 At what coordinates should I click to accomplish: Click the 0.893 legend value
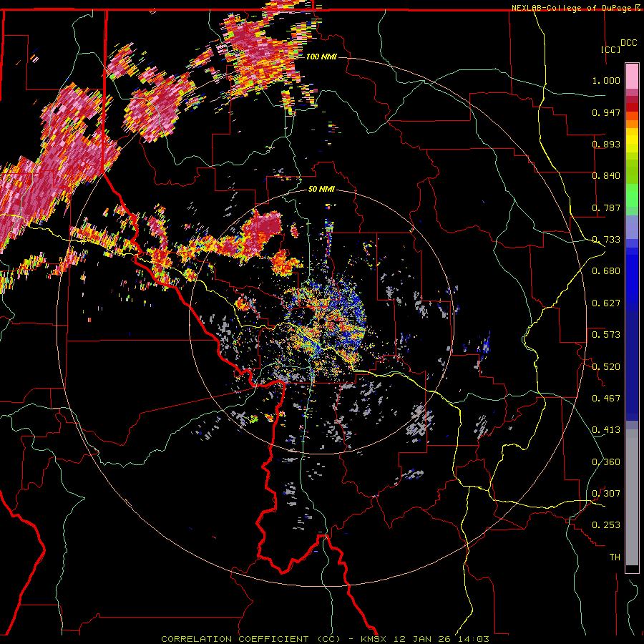(x=606, y=144)
